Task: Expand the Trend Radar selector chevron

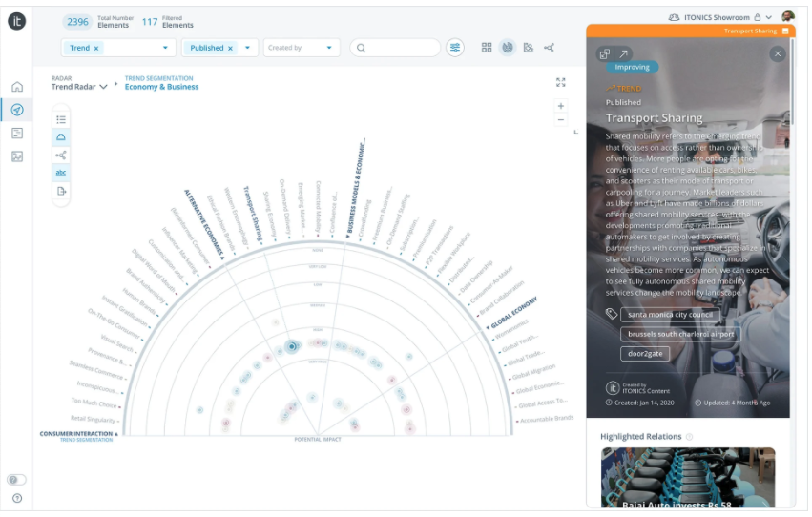Action: pyautogui.click(x=103, y=87)
